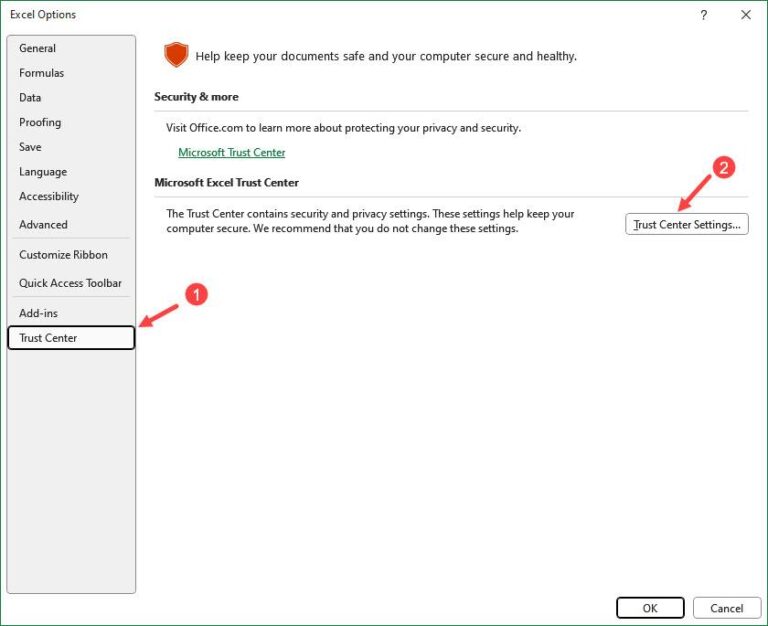Open the Language settings category

coord(43,172)
